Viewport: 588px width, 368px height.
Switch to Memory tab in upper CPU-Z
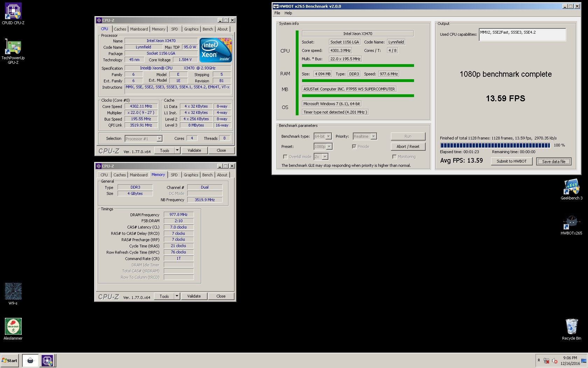click(159, 29)
